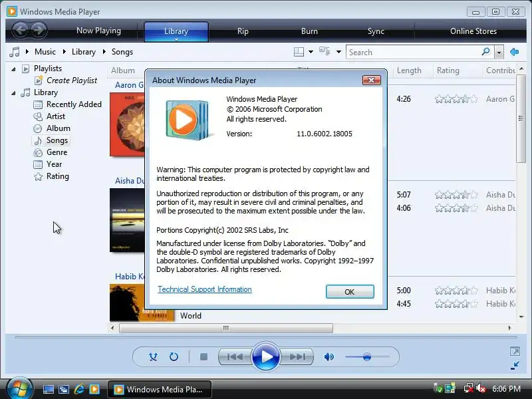
Task: Click the music note category icon
Action: click(15, 52)
